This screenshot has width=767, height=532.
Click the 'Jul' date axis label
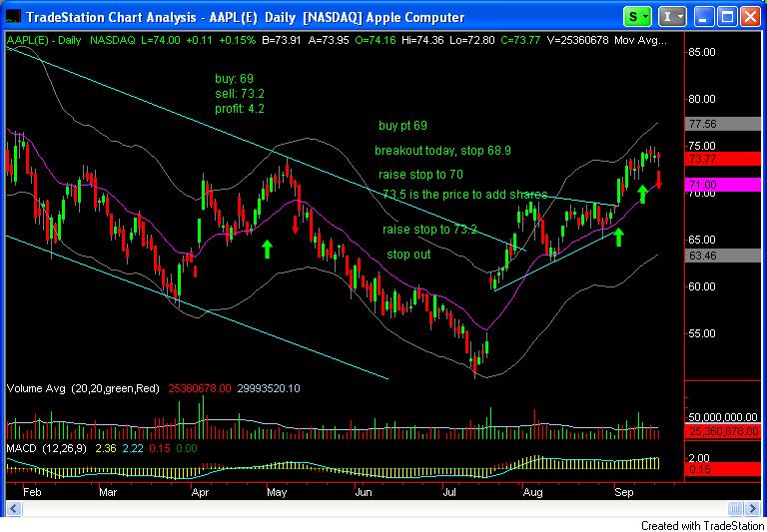coord(448,492)
